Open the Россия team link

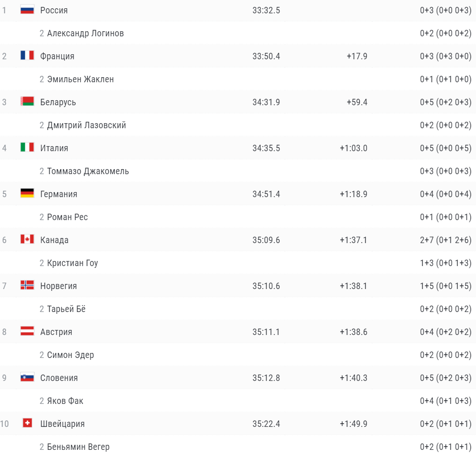tap(54, 10)
